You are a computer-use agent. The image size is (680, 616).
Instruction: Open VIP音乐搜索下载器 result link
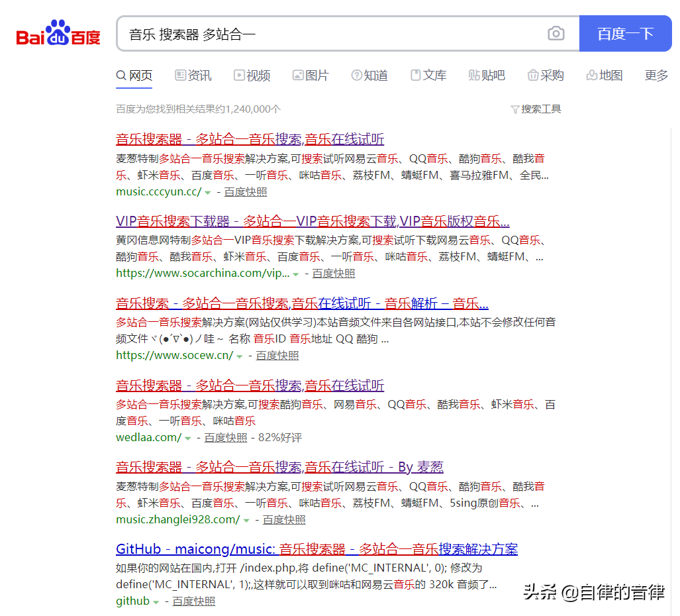(313, 221)
